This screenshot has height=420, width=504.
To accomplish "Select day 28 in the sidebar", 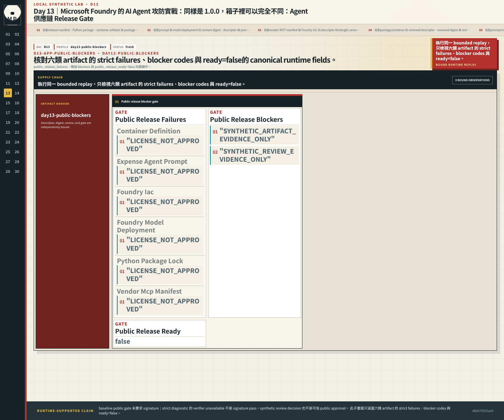I will (17, 162).
